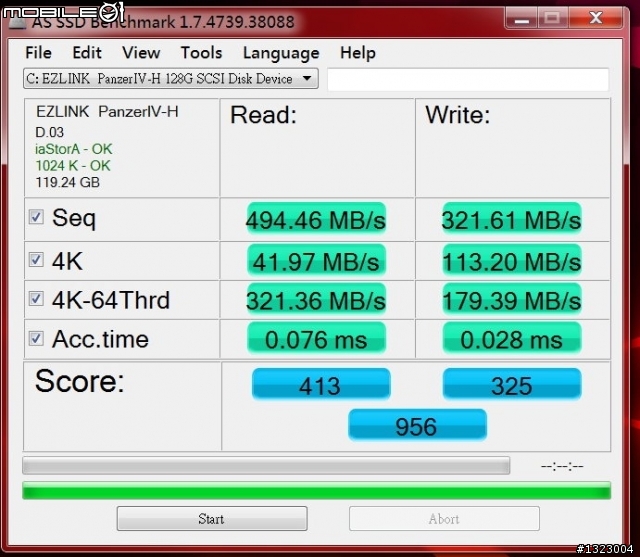This screenshot has width=640, height=557.
Task: Click the Seq write result 321.61 MB/s
Action: (x=512, y=219)
